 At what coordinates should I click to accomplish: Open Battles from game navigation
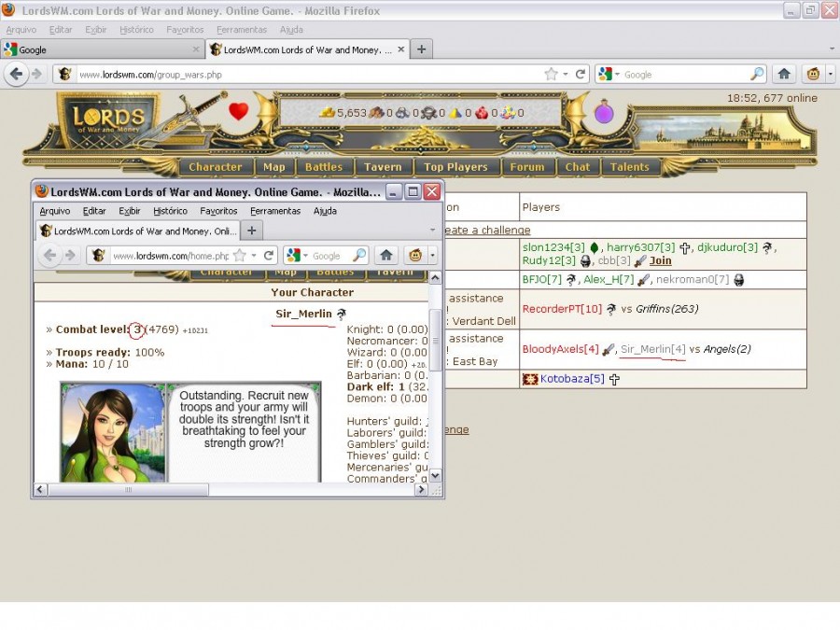tap(324, 167)
